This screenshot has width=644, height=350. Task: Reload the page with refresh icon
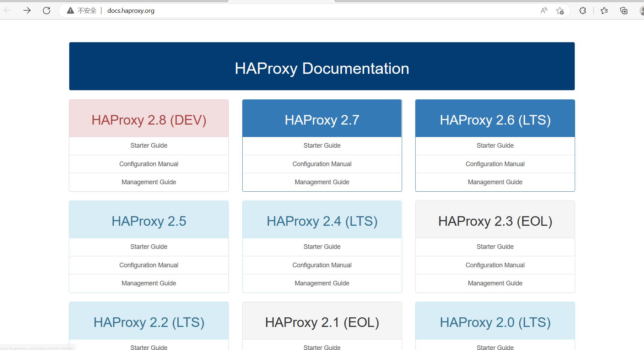[47, 11]
